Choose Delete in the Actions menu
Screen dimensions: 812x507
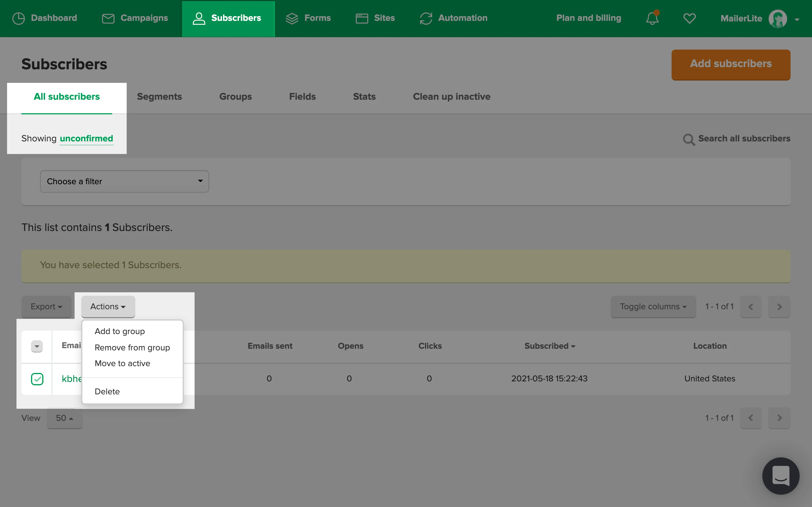(107, 391)
